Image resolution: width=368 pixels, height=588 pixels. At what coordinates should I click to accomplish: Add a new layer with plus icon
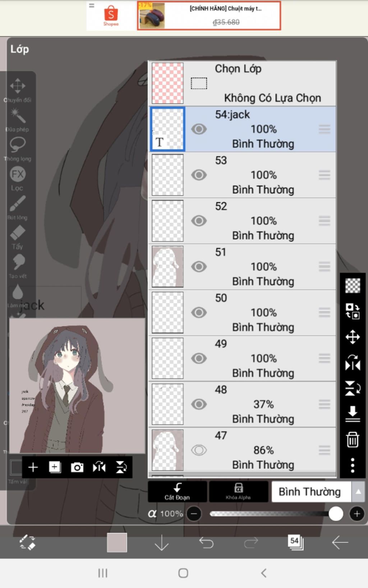pyautogui.click(x=33, y=467)
